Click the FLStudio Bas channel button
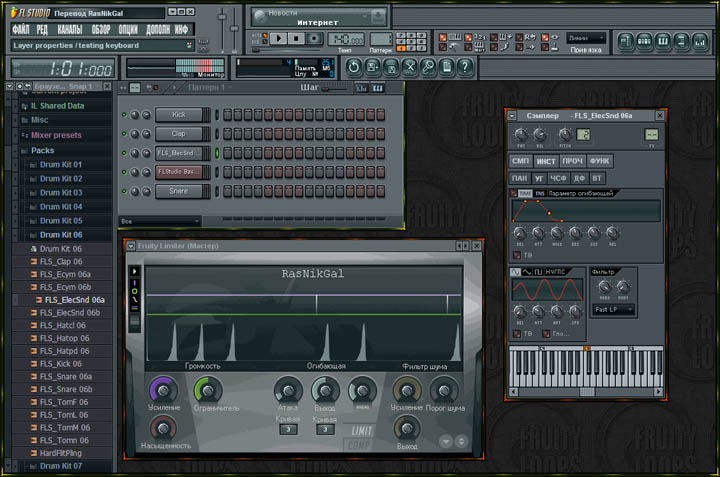The width and height of the screenshot is (720, 477). pyautogui.click(x=179, y=172)
